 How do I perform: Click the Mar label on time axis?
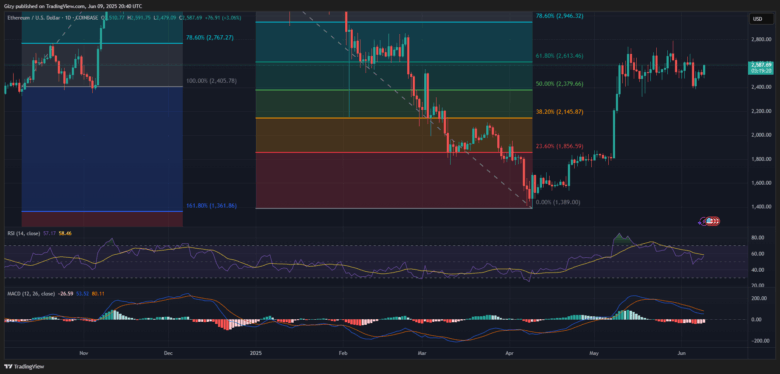point(421,353)
